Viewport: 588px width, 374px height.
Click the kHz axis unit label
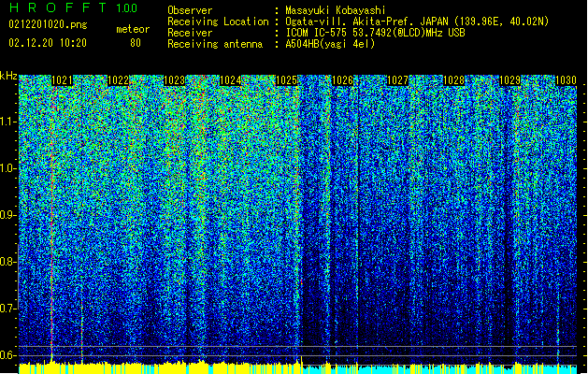click(8, 76)
